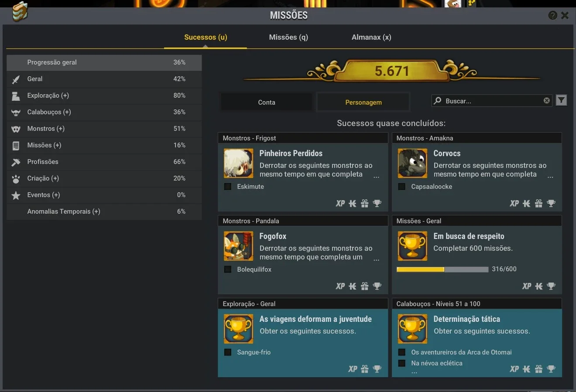Select the Personagem tab
The image size is (576, 392).
[x=363, y=102]
